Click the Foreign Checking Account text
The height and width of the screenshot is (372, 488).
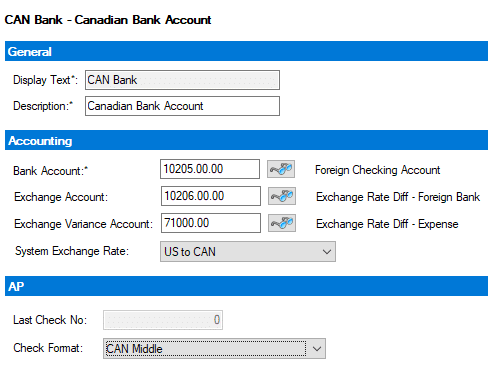click(378, 170)
